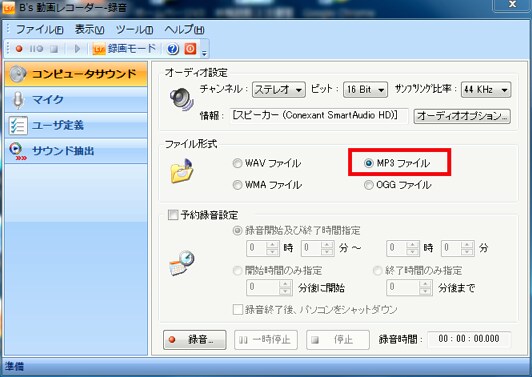This screenshot has width=532, height=377.
Task: Click end hour spinner field
Action: pyautogui.click(x=403, y=248)
